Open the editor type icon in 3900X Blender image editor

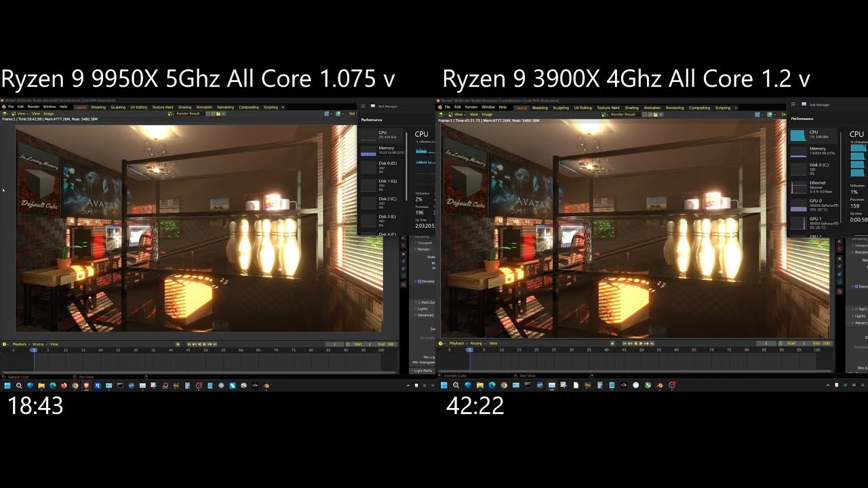click(441, 115)
